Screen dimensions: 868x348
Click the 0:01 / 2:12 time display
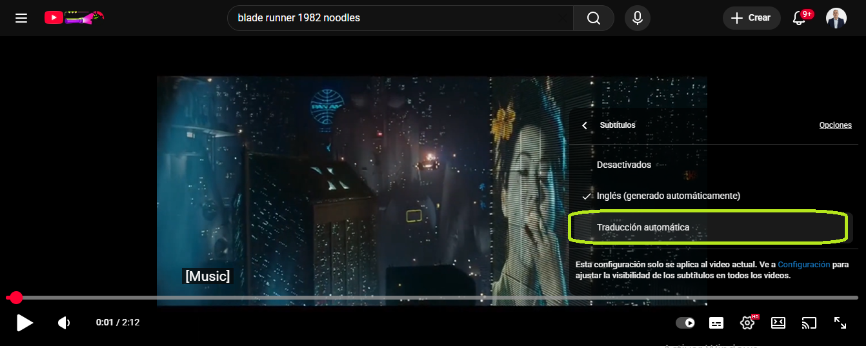(x=117, y=322)
